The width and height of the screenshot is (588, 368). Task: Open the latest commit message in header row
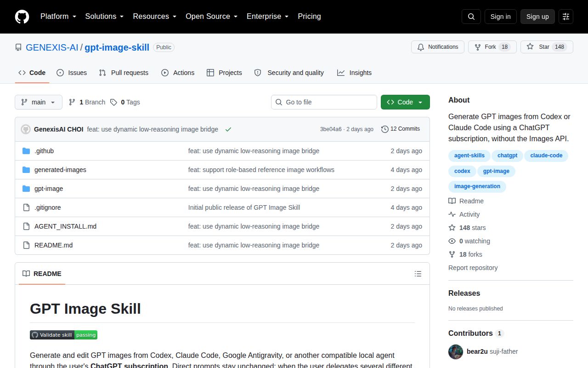[x=153, y=129]
